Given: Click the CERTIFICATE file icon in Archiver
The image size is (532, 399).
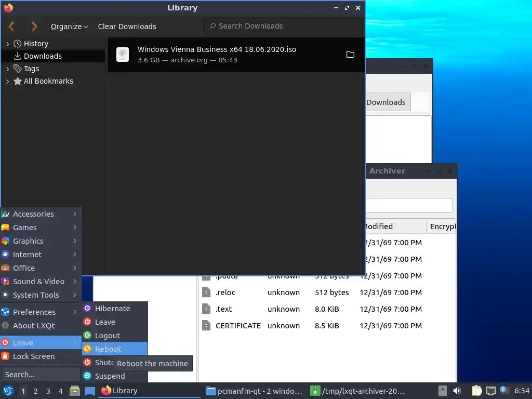Looking at the screenshot, I should coord(206,325).
